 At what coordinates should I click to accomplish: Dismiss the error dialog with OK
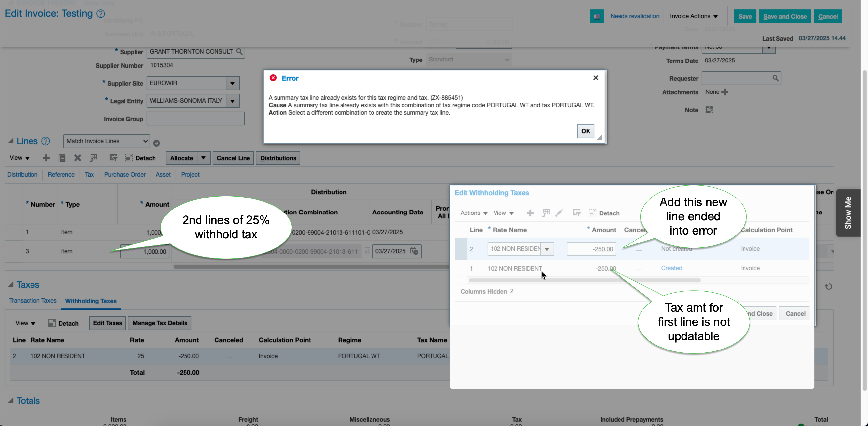pos(585,131)
